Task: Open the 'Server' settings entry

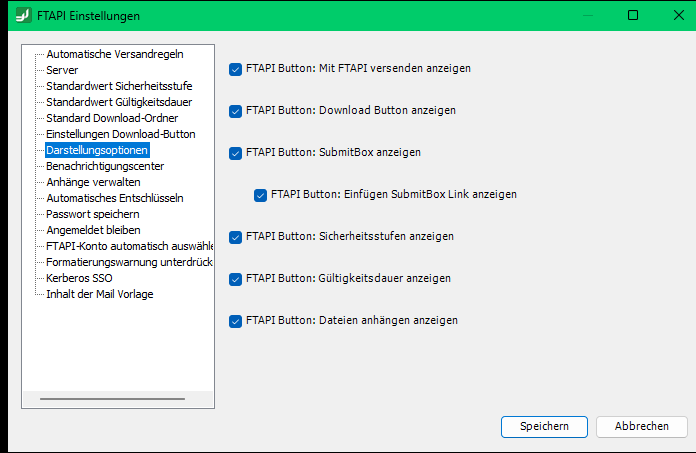Action: coord(62,70)
